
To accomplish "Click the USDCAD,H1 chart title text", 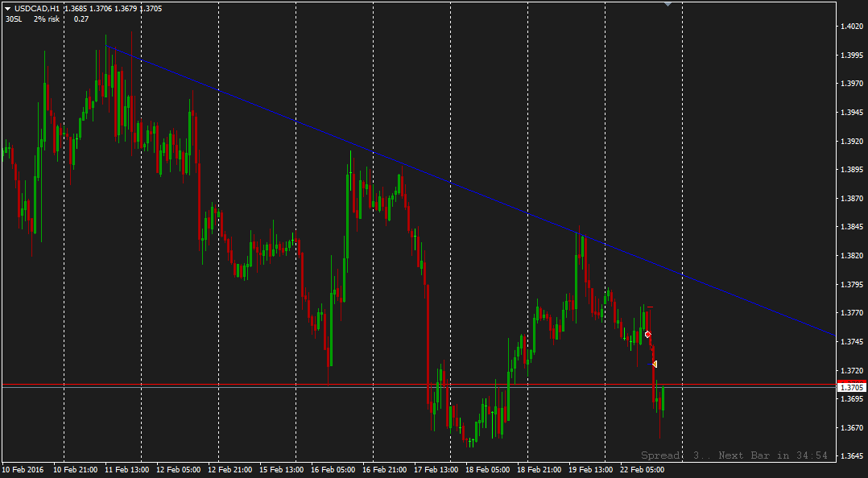I will tap(38, 9).
